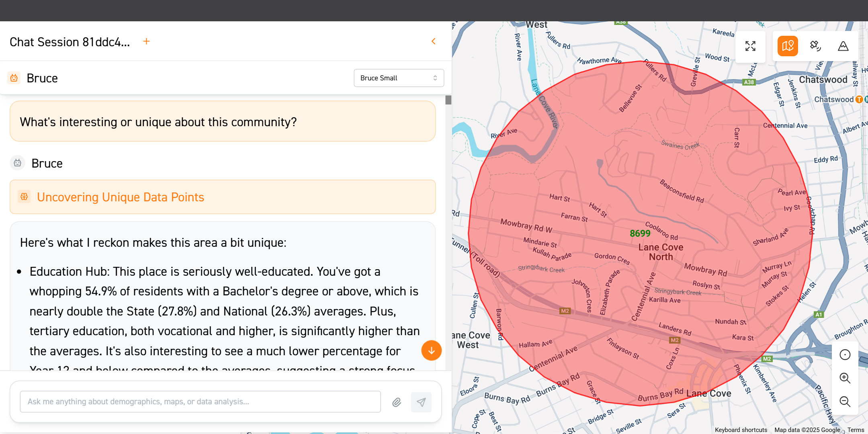Screen dimensions: 868x434
Task: Recenter the map with the locate icon
Action: [845, 354]
